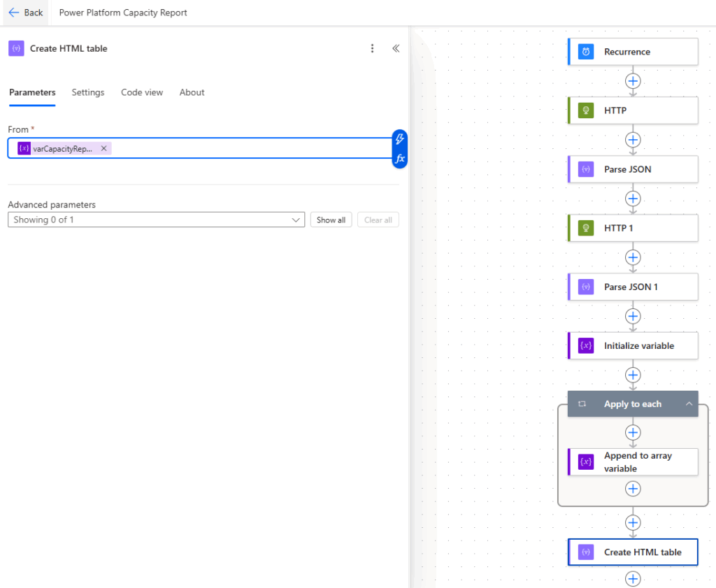Click the Parse JSON 1 icon
Screen dimensions: 716x588
pyautogui.click(x=586, y=287)
